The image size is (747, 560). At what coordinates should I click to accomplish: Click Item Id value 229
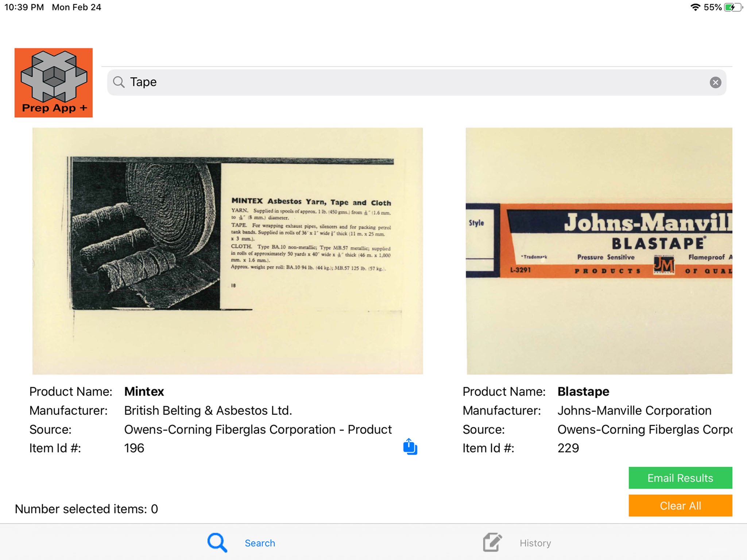pos(568,448)
